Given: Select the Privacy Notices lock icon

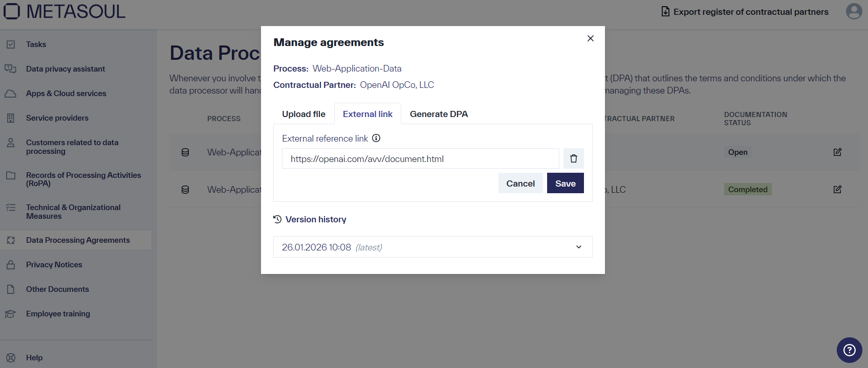Looking at the screenshot, I should pyautogui.click(x=11, y=264).
